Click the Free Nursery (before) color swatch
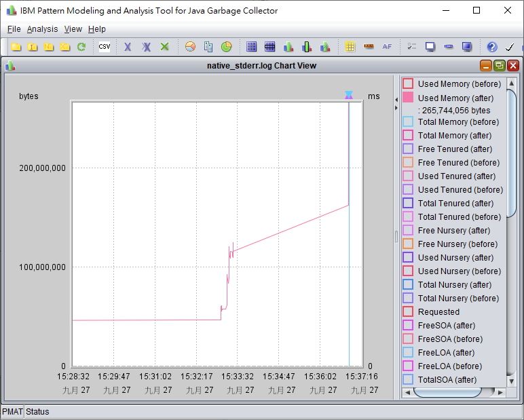Image resolution: width=524 pixels, height=420 pixels. click(408, 244)
